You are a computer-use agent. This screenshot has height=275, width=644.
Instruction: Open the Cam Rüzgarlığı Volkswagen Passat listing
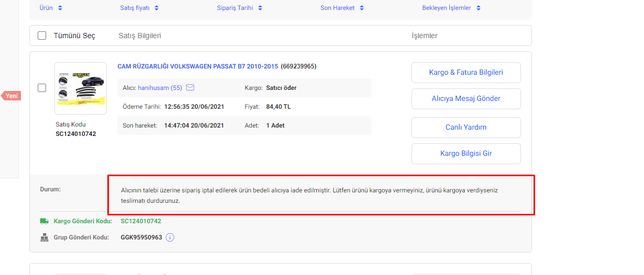tap(197, 66)
